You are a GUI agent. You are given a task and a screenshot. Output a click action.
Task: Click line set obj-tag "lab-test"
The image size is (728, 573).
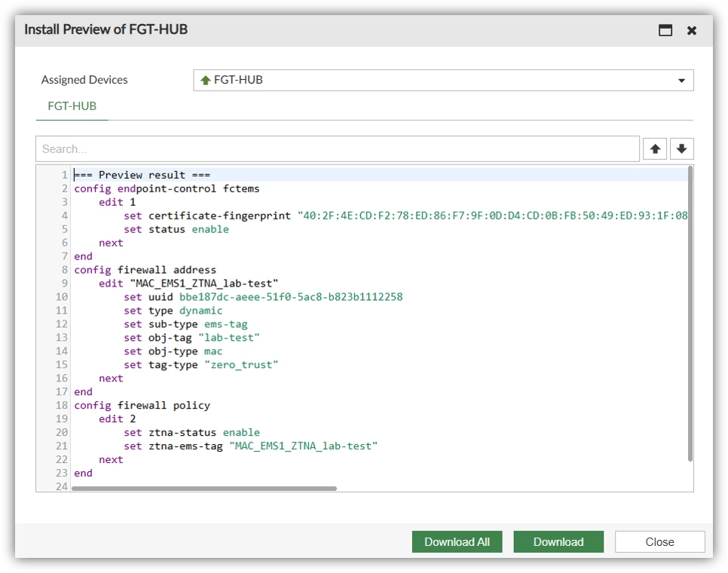click(x=191, y=338)
